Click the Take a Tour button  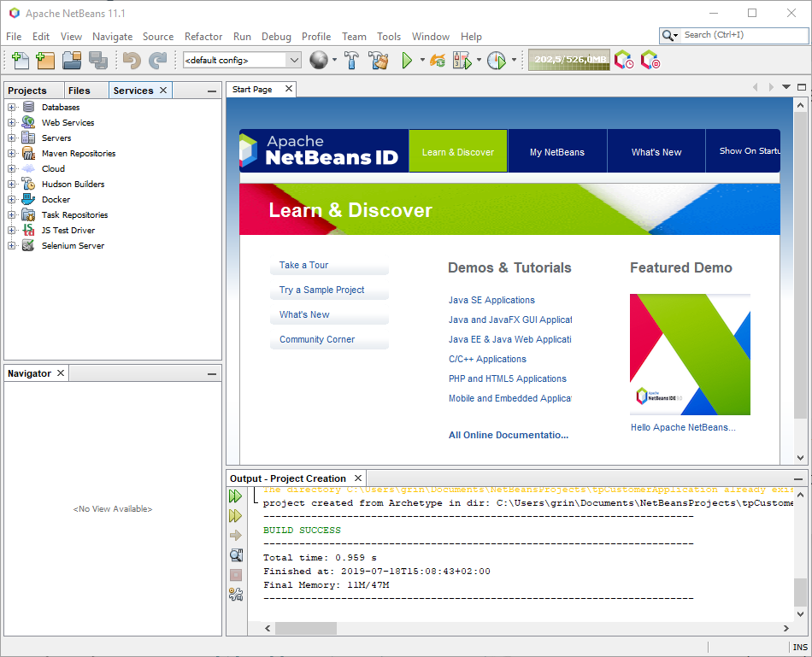(329, 265)
